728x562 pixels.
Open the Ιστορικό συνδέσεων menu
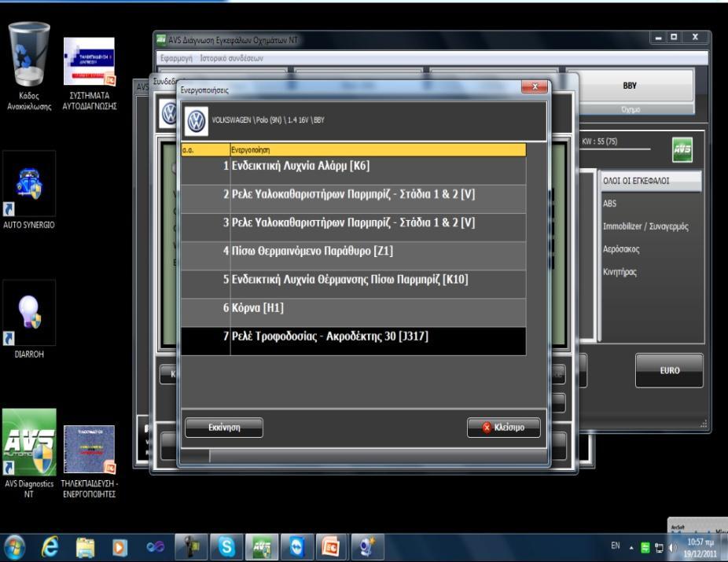231,58
